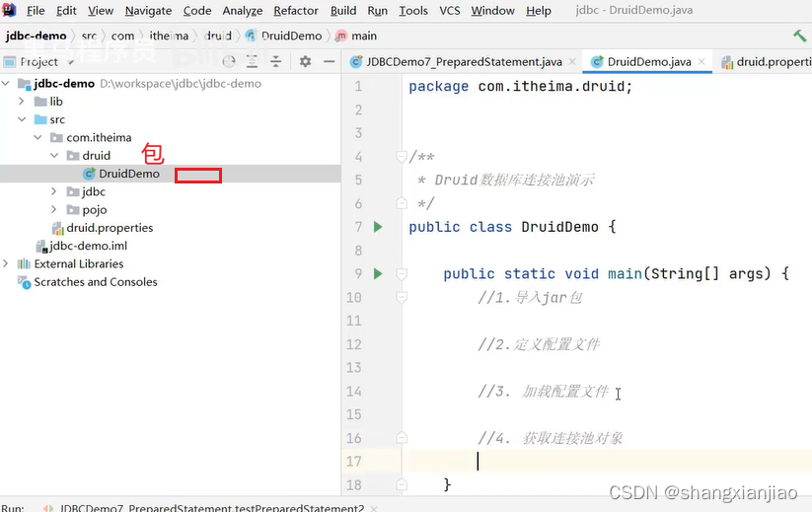Collapse the jdbc-demo root node
This screenshot has height=512, width=812.
(x=6, y=83)
